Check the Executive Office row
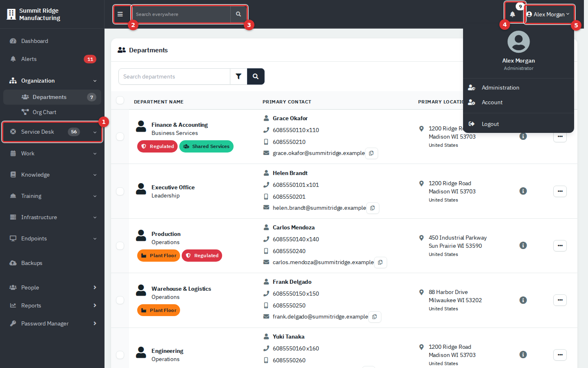This screenshot has height=368, width=588. tap(120, 191)
